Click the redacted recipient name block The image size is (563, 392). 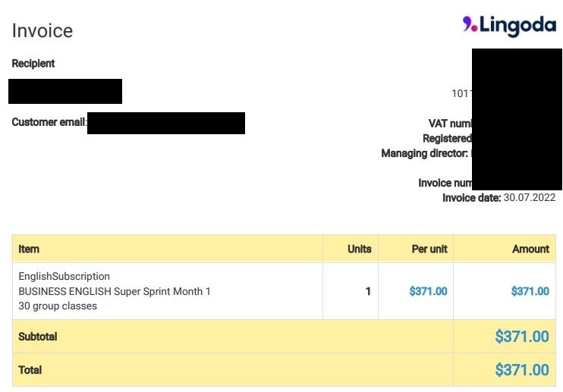(x=65, y=92)
